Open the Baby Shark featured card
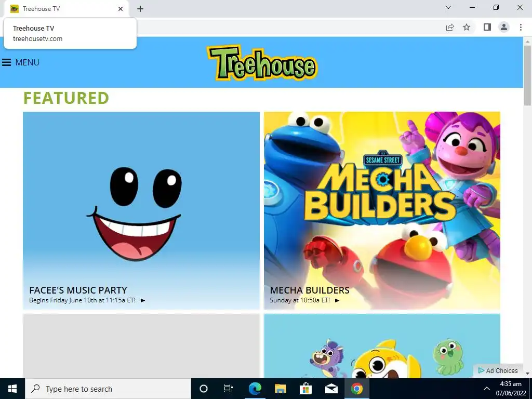Viewport: 532px width, 399px height. click(382, 346)
